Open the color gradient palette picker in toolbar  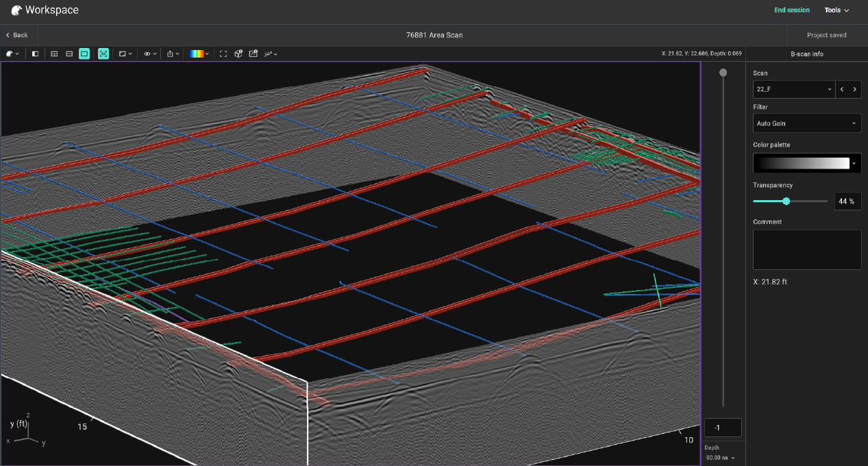pos(195,53)
